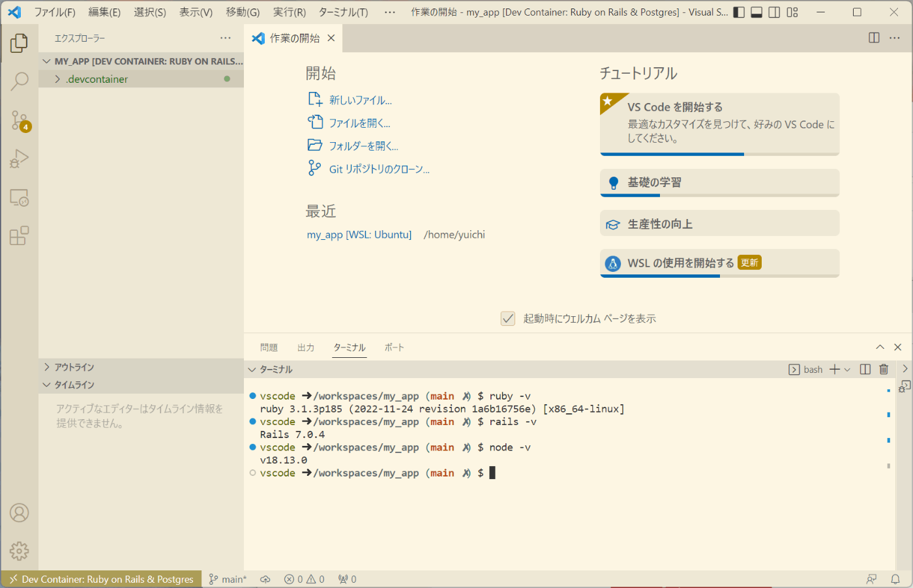Open recent my_app [WSL: Ubuntu] link
The width and height of the screenshot is (913, 588).
359,235
